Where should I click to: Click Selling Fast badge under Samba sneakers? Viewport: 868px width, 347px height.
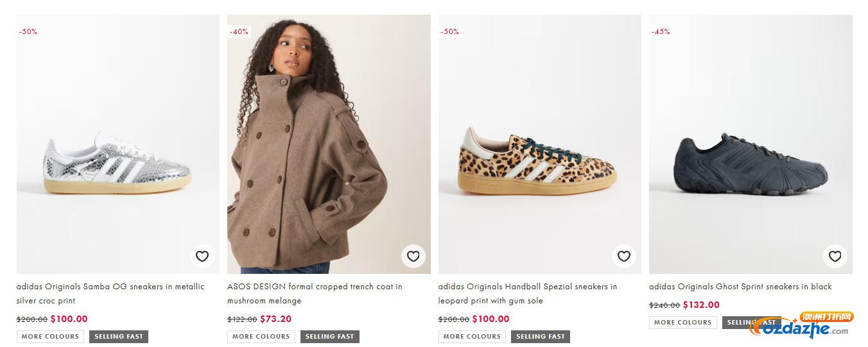click(x=119, y=336)
